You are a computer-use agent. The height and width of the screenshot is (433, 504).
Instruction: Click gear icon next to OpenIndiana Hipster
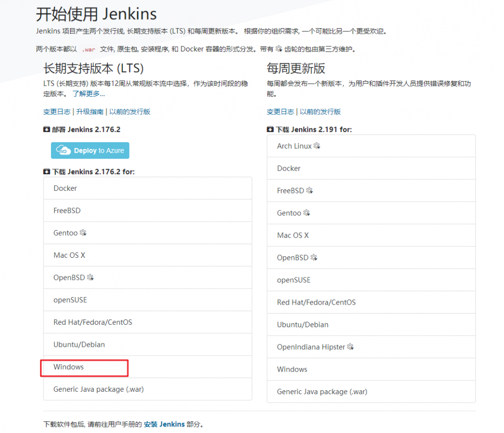[x=350, y=346]
